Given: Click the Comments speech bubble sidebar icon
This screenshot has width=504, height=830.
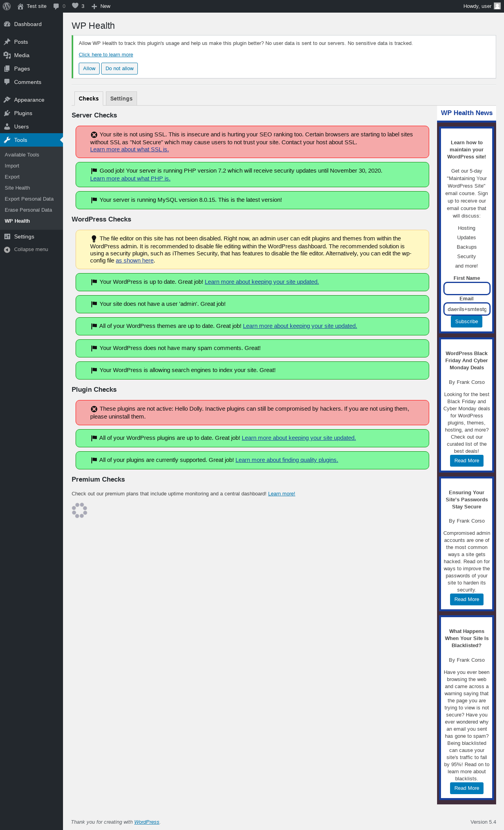Looking at the screenshot, I should pos(7,82).
